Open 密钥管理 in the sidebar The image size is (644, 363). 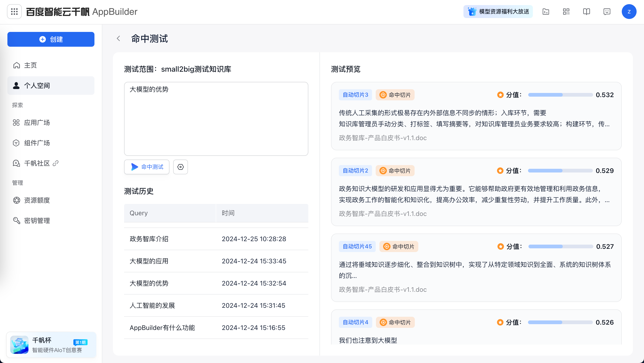tap(51, 220)
